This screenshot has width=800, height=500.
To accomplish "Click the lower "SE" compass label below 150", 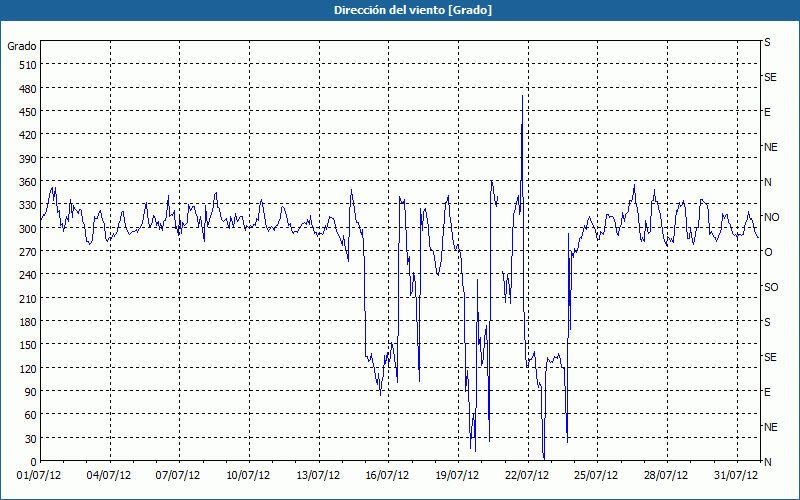I will (x=770, y=357).
